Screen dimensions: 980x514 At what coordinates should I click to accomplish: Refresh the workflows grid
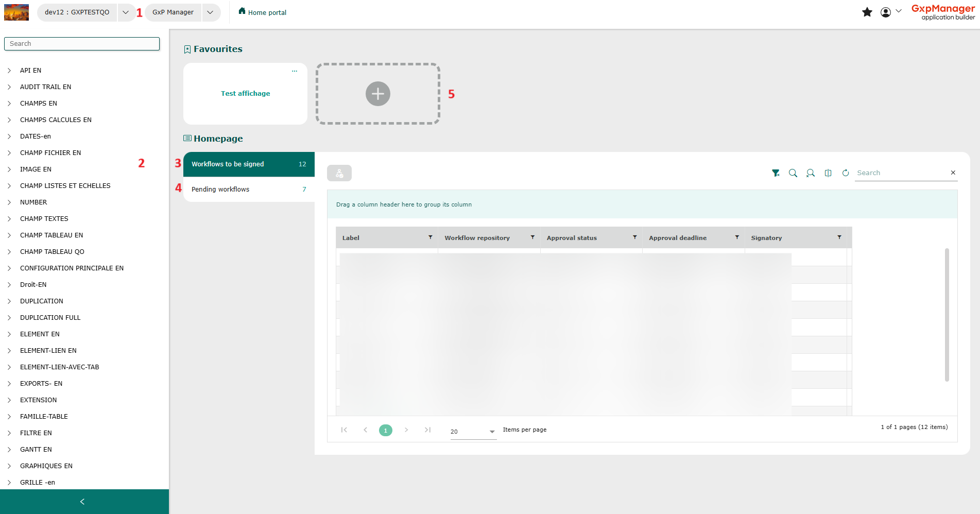(846, 173)
